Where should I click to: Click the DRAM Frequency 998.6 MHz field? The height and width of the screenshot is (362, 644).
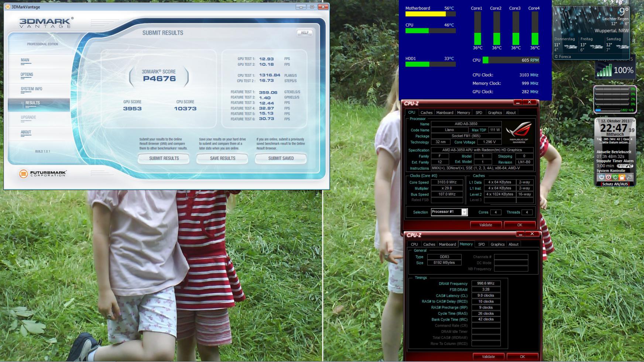[486, 283]
